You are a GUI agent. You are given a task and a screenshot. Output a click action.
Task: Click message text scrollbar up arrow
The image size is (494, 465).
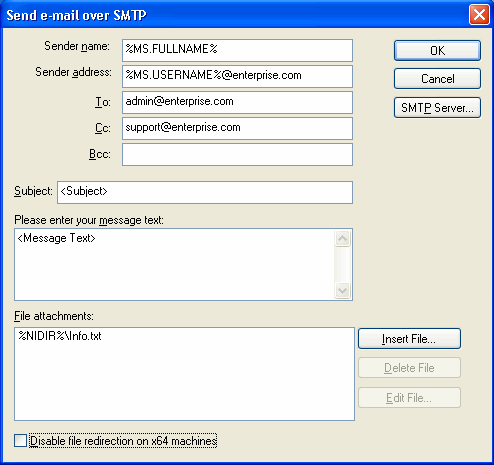pos(342,238)
